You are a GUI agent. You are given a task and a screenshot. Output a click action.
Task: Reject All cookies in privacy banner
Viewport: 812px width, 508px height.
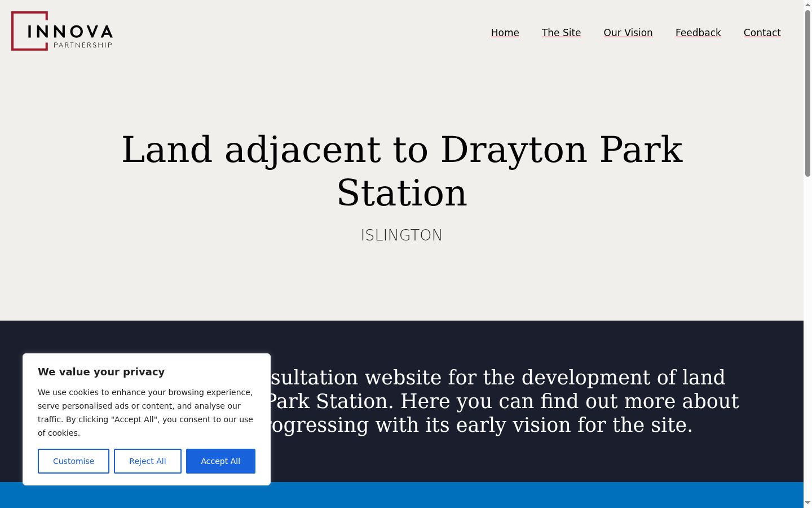point(148,461)
